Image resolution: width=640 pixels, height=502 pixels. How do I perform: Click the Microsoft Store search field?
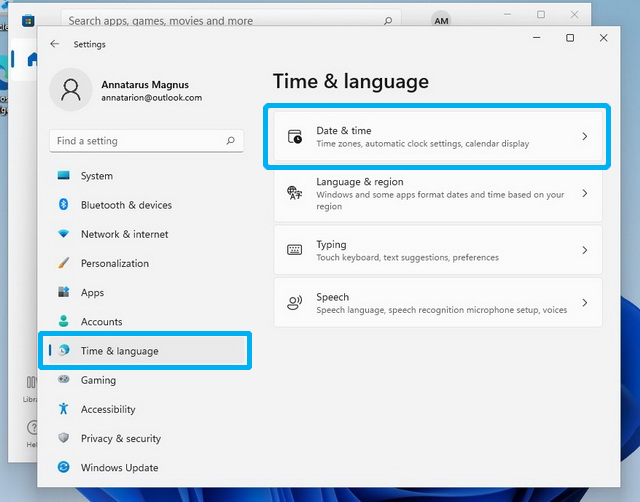tap(231, 20)
